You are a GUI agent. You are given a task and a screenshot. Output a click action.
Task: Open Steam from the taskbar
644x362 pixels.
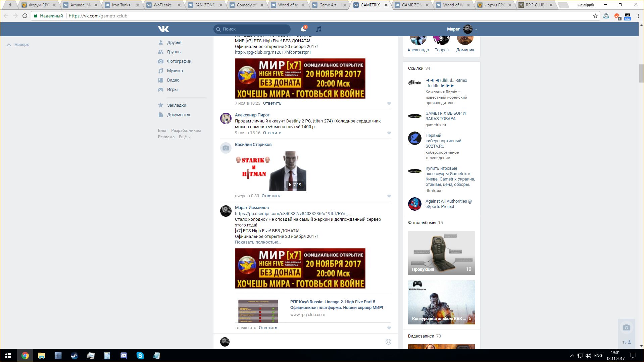coord(74,355)
